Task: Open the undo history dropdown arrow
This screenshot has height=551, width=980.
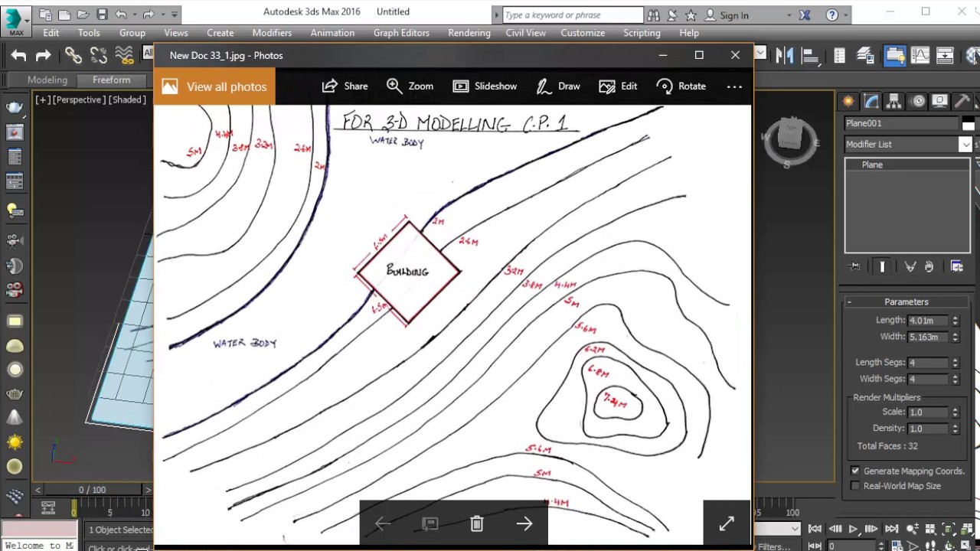Action: [134, 15]
